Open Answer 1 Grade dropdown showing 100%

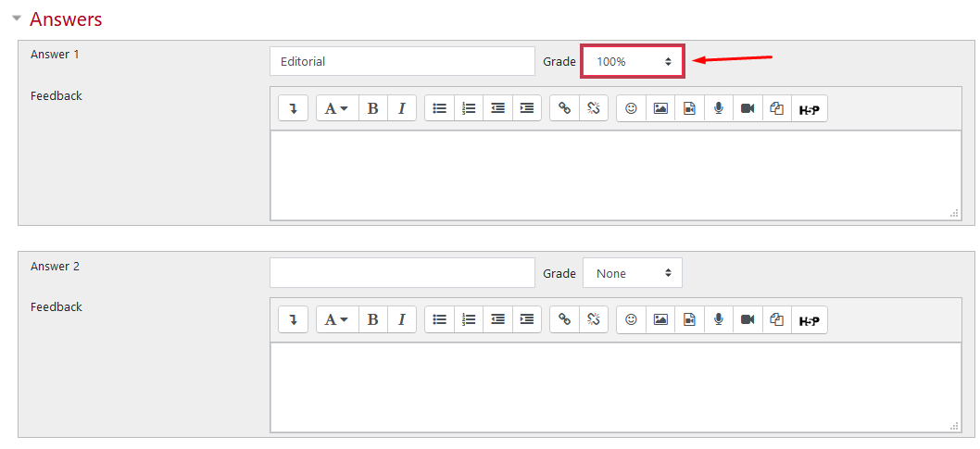click(633, 62)
